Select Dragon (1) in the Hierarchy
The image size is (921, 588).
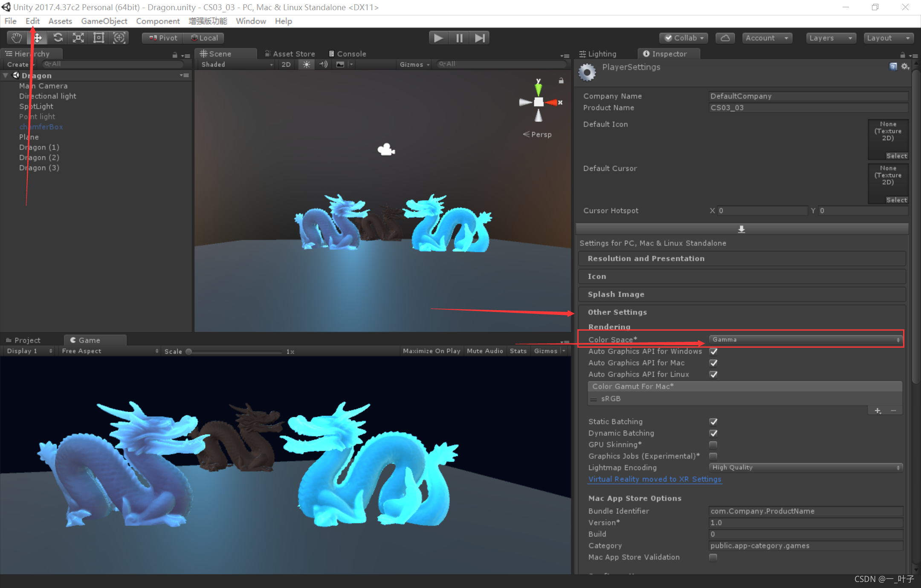click(x=39, y=147)
